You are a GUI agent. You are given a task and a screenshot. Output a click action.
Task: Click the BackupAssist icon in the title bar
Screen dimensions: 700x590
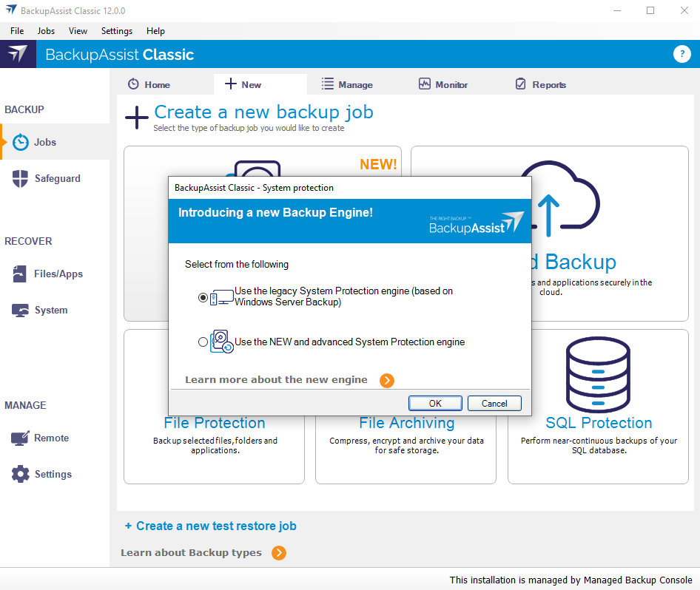coord(10,10)
